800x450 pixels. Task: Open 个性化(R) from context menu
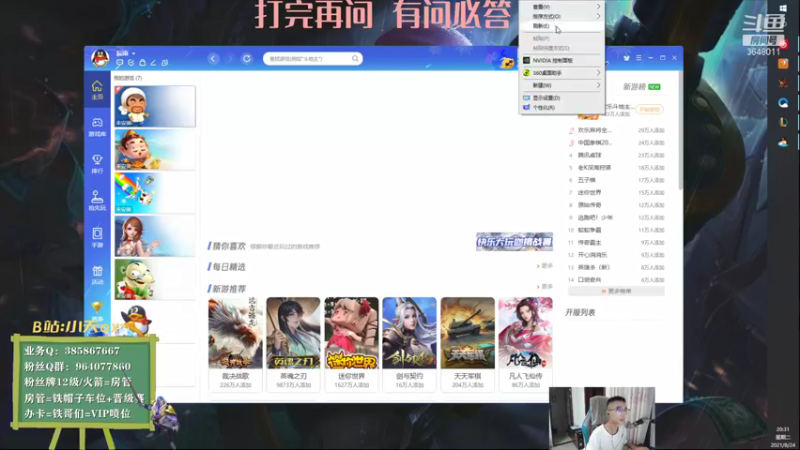pyautogui.click(x=562, y=108)
